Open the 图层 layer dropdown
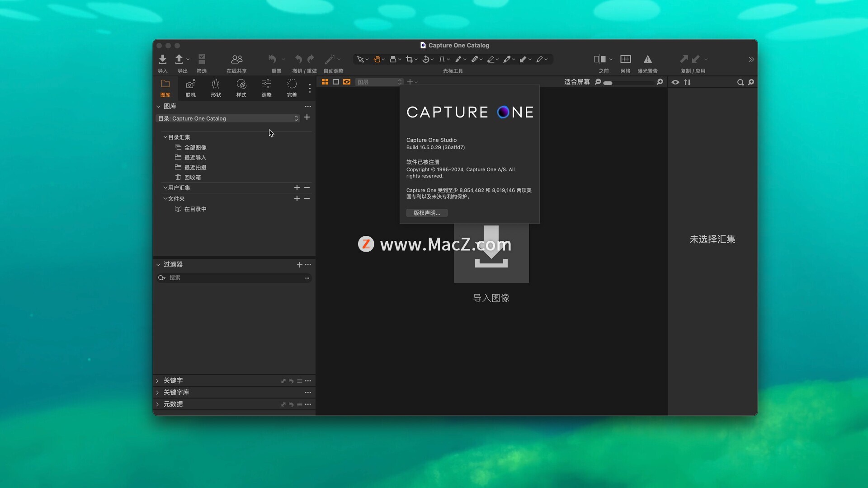 [379, 82]
